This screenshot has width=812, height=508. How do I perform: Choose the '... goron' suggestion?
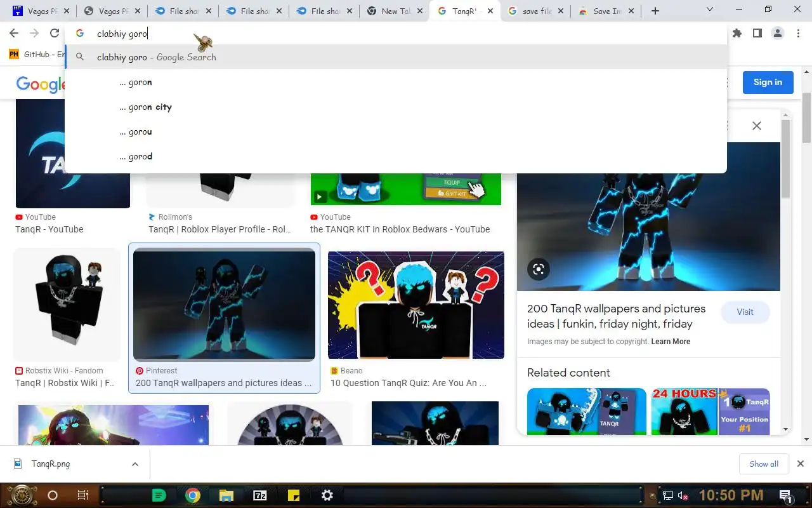(x=396, y=82)
